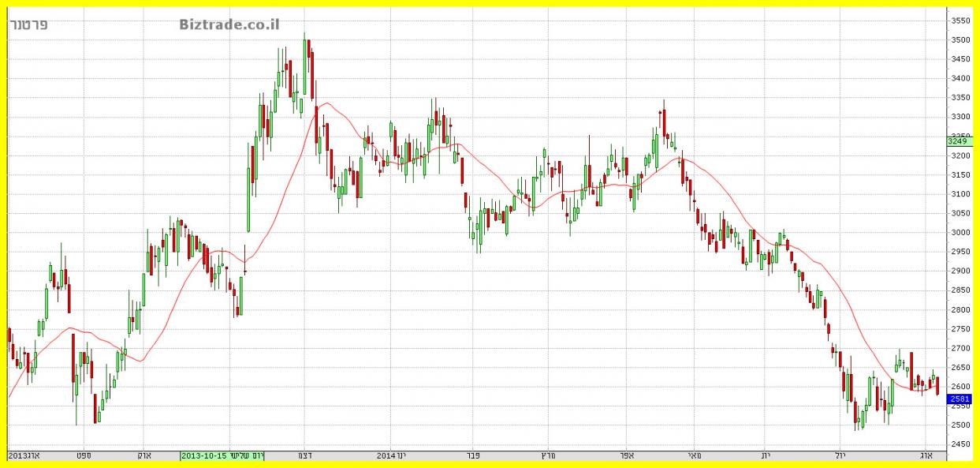Click the 3500 level on price axis
Screen dimensions: 980x468
[960, 40]
